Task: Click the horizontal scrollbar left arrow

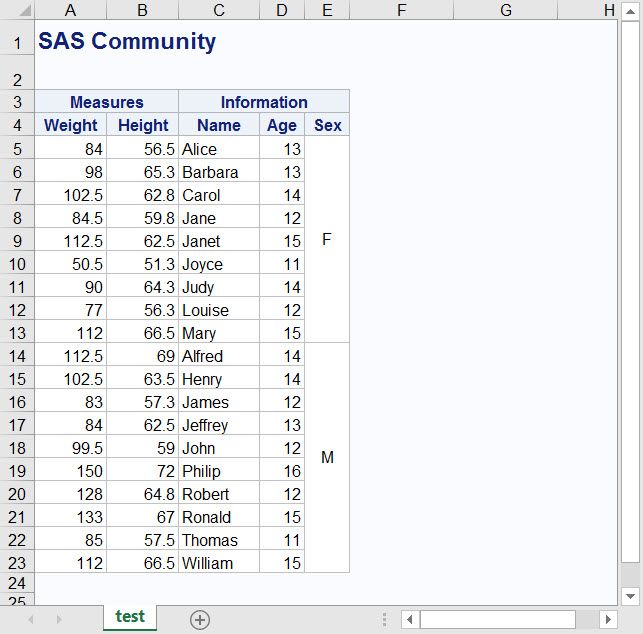Action: pos(410,619)
